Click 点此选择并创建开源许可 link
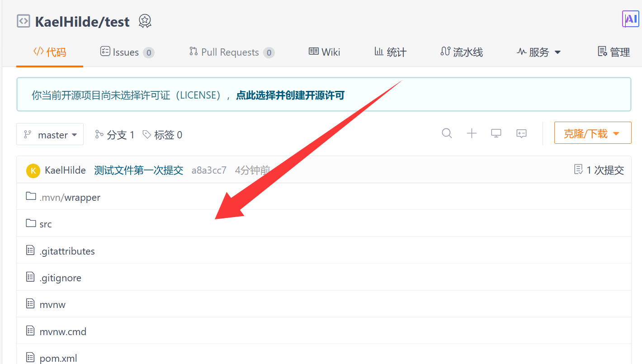 coord(290,95)
